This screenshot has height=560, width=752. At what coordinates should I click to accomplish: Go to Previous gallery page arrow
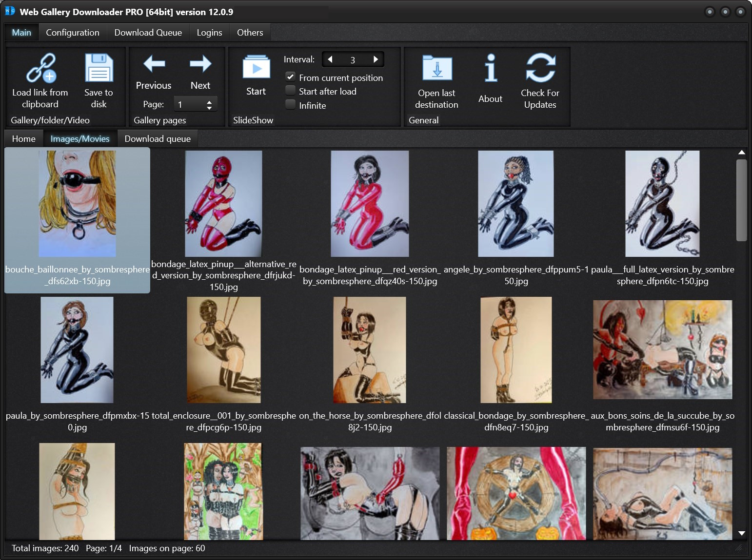pyautogui.click(x=154, y=64)
